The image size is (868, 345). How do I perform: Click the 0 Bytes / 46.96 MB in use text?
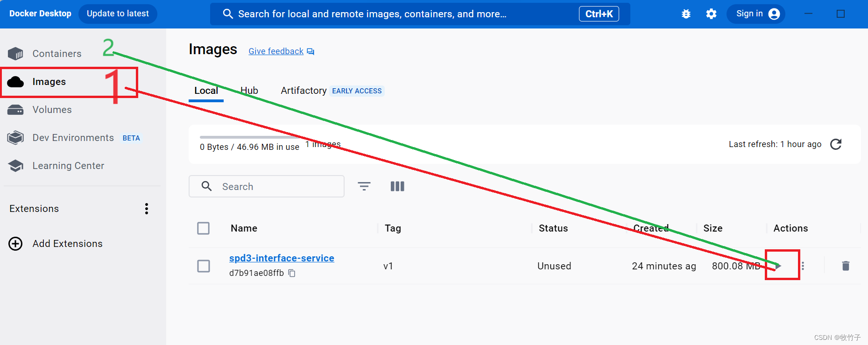point(249,147)
